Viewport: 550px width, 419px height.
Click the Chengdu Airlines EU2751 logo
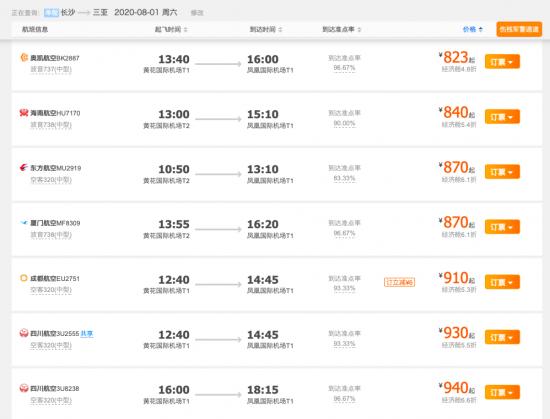(x=24, y=278)
